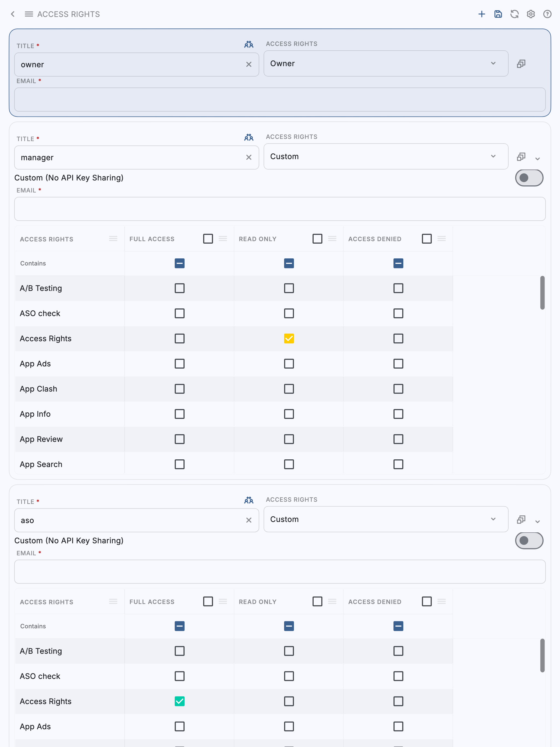The image size is (560, 747).
Task: Open manager's Custom access rights dropdown
Action: point(385,157)
